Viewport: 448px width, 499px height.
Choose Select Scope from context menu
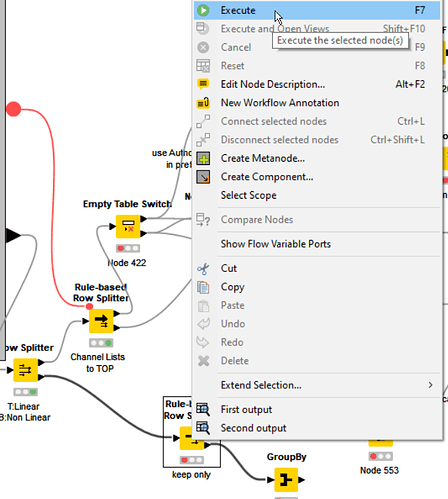coord(249,195)
